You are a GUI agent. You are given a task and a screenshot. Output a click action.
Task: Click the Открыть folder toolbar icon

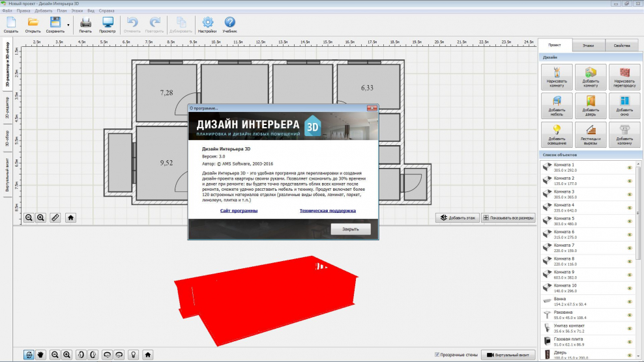pos(33,25)
